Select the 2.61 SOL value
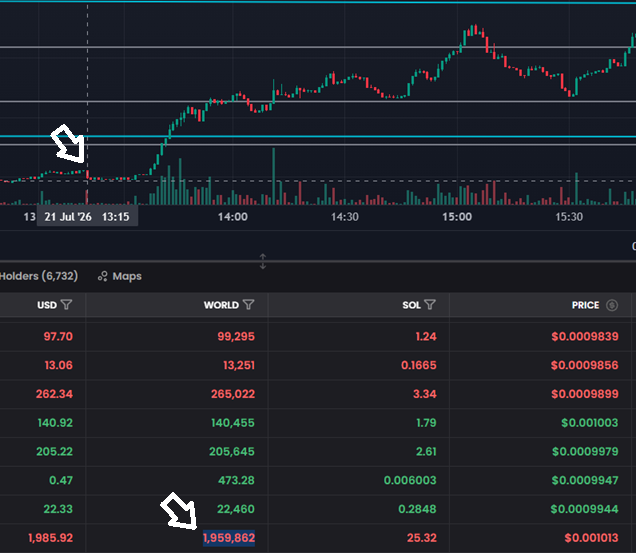The width and height of the screenshot is (636, 553). [426, 452]
